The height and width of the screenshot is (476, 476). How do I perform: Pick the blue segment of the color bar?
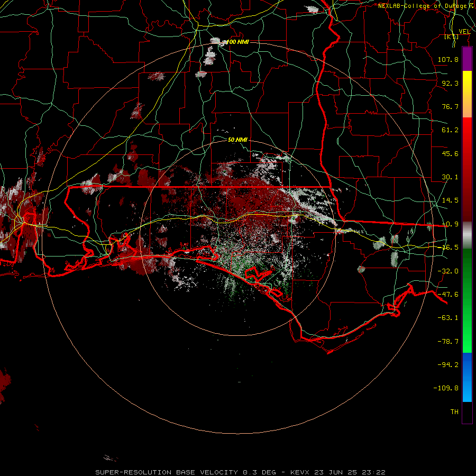pos(467,377)
